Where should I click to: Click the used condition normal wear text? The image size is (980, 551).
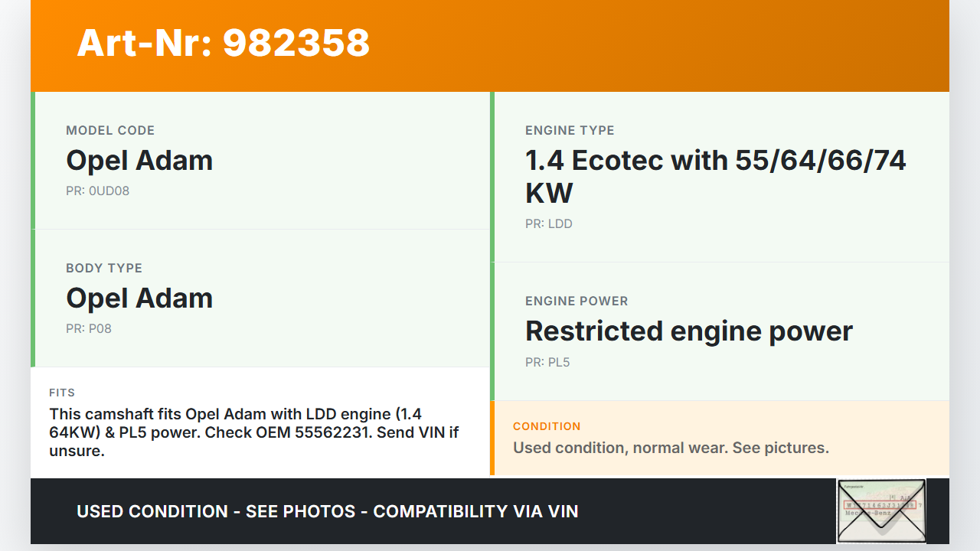[671, 448]
